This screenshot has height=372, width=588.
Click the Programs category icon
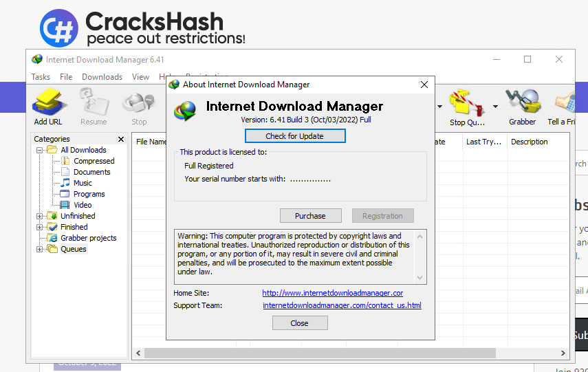(x=65, y=194)
